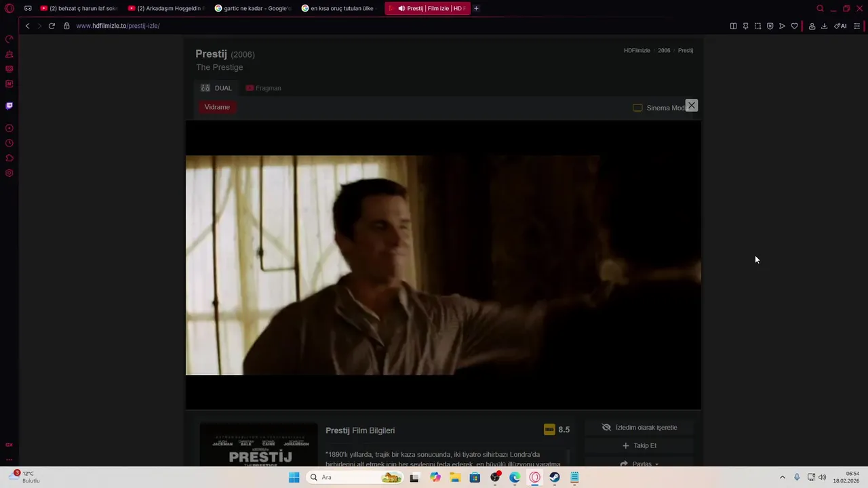Viewport: 868px width, 488px height.
Task: Click the 'Prestij Film Bilgileri' heading
Action: [360, 430]
